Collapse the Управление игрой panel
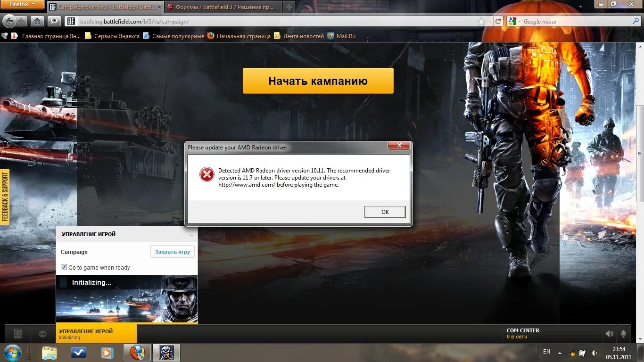This screenshot has height=362, width=644. 191,234
